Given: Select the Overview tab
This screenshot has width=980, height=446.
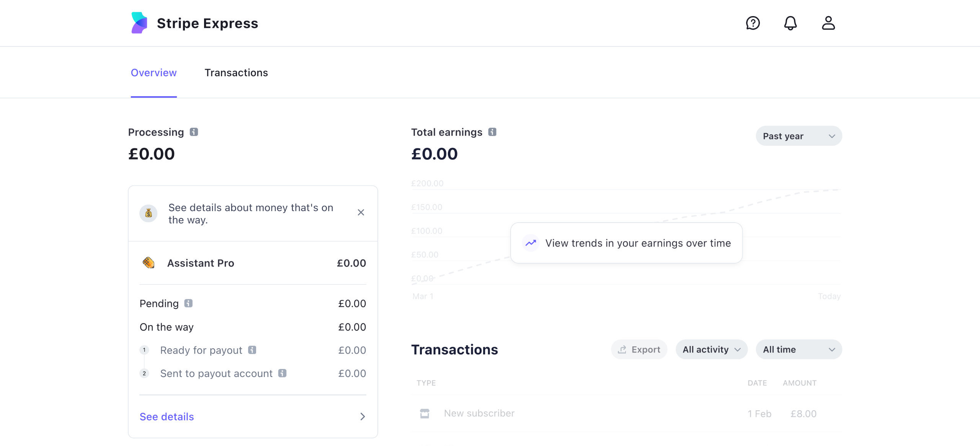Looking at the screenshot, I should tap(154, 72).
